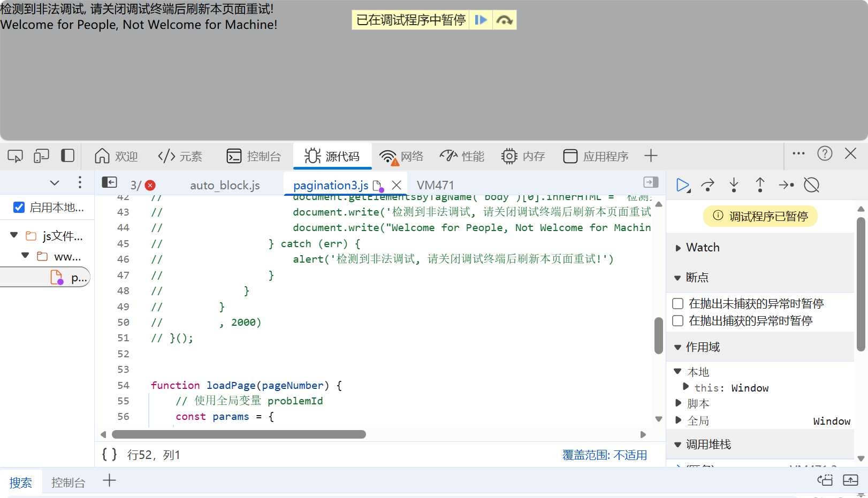
Task: Switch to the 网络 panel tab
Action: coord(402,156)
